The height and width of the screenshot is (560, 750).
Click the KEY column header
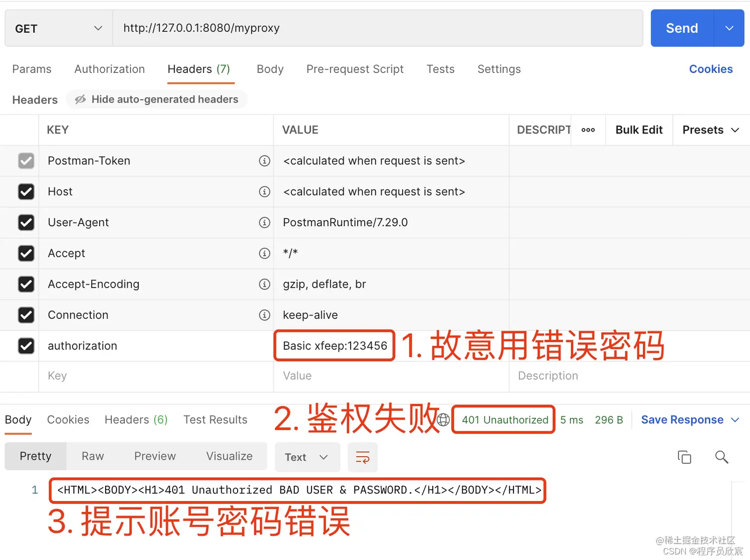click(x=58, y=130)
